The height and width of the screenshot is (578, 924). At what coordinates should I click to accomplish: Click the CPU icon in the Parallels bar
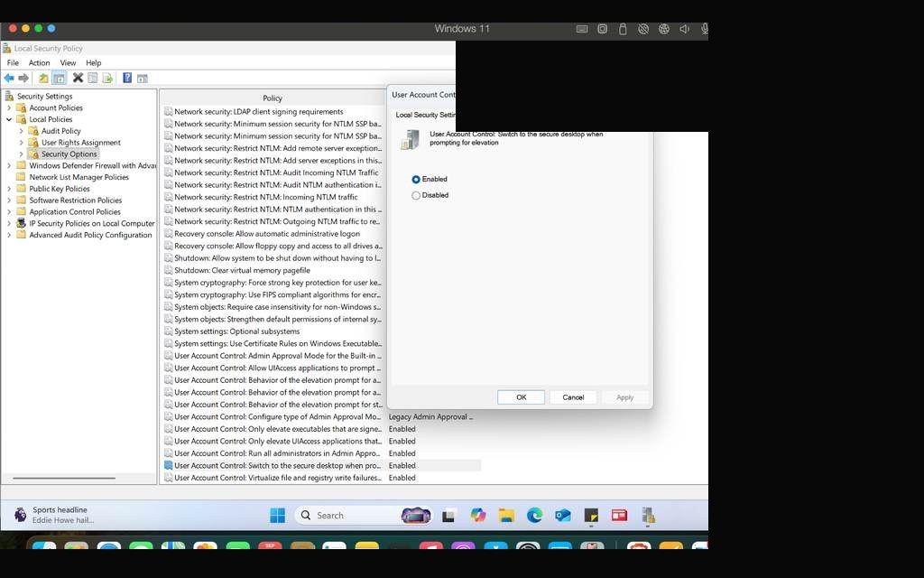coord(602,29)
